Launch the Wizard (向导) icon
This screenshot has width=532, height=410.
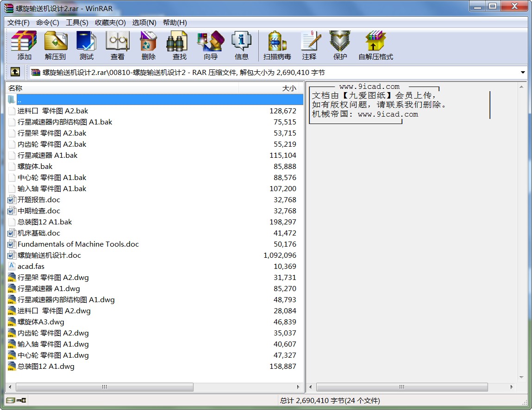(210, 45)
